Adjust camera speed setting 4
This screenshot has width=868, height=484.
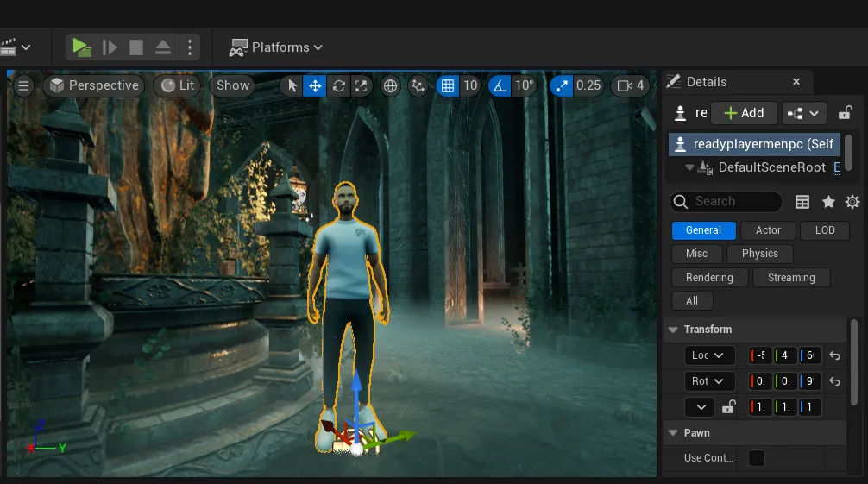tap(630, 85)
